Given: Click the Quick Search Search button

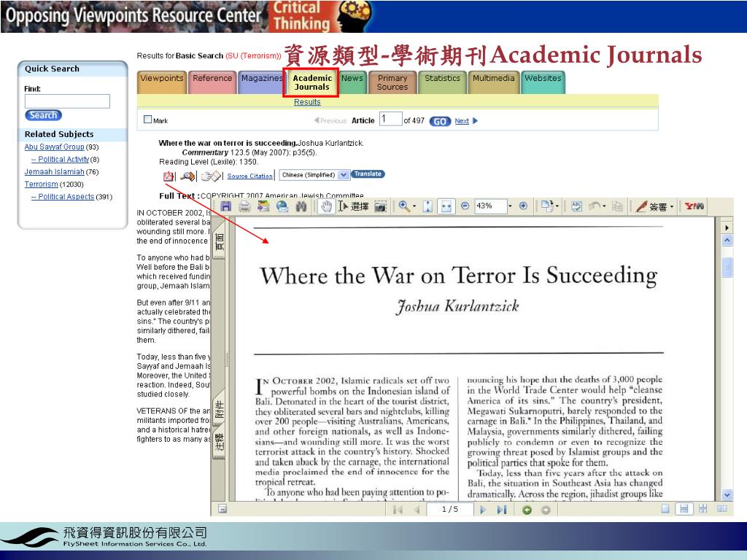Looking at the screenshot, I should 43,115.
